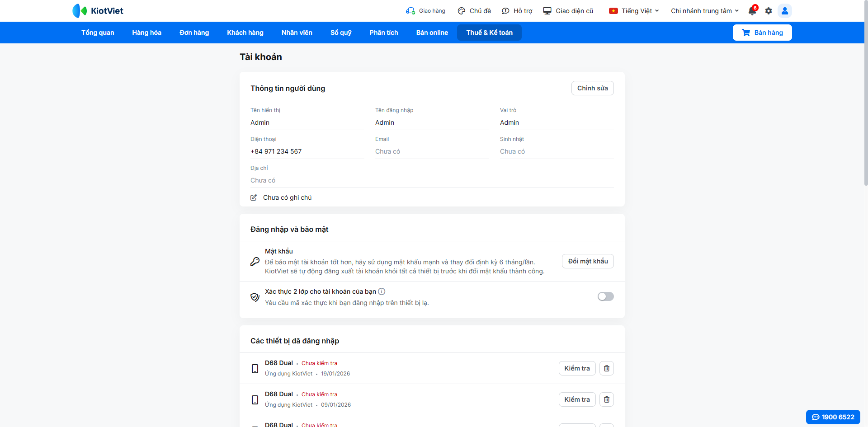Open the Sổ quỹ menu
This screenshot has width=868, height=427.
[x=341, y=33]
